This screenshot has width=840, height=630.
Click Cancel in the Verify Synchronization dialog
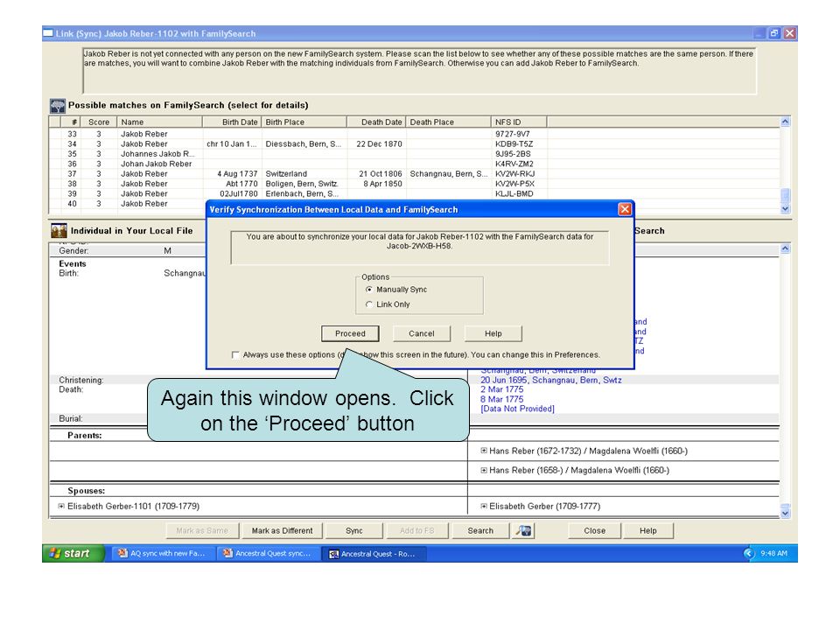(421, 333)
